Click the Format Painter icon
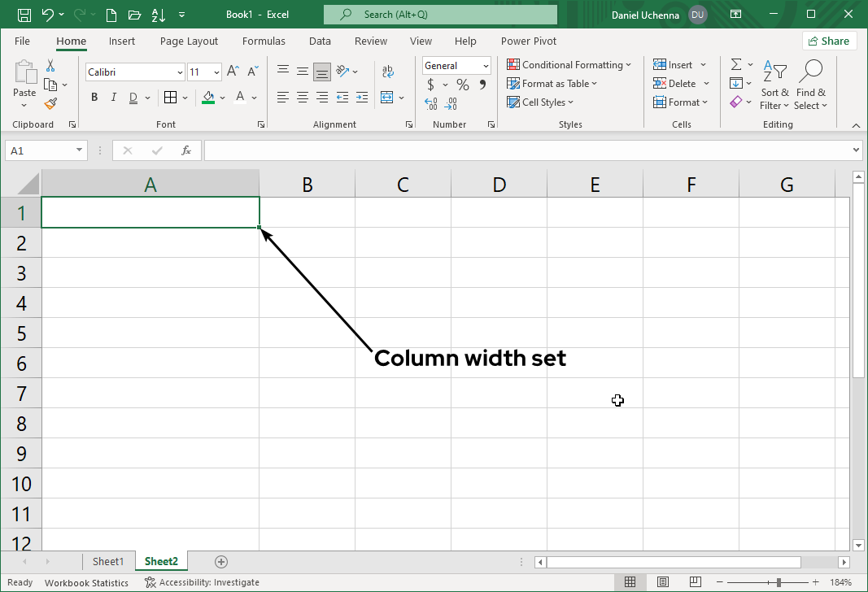 [49, 102]
